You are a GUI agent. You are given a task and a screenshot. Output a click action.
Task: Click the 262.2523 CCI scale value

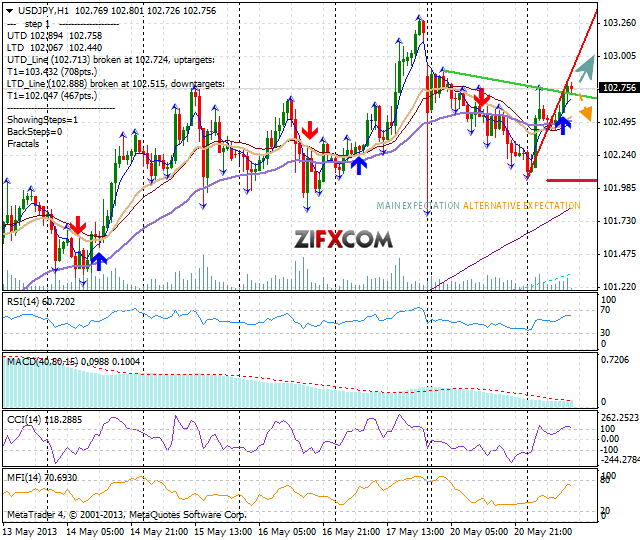coord(620,418)
